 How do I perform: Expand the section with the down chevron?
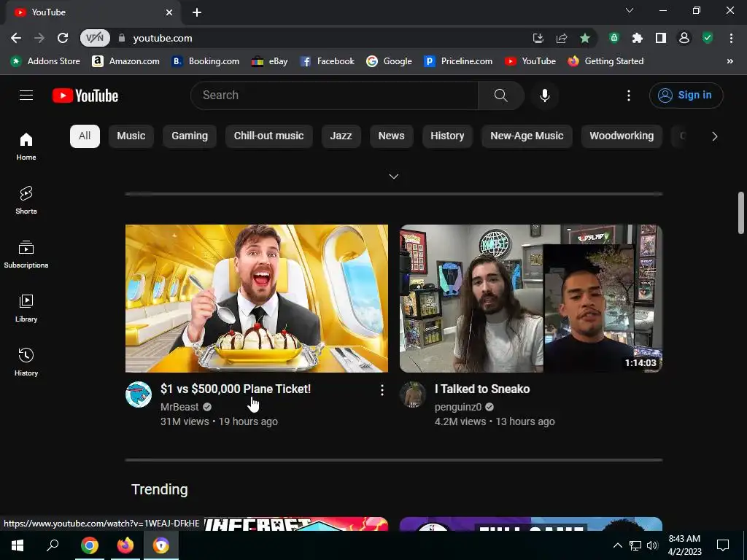pyautogui.click(x=393, y=176)
